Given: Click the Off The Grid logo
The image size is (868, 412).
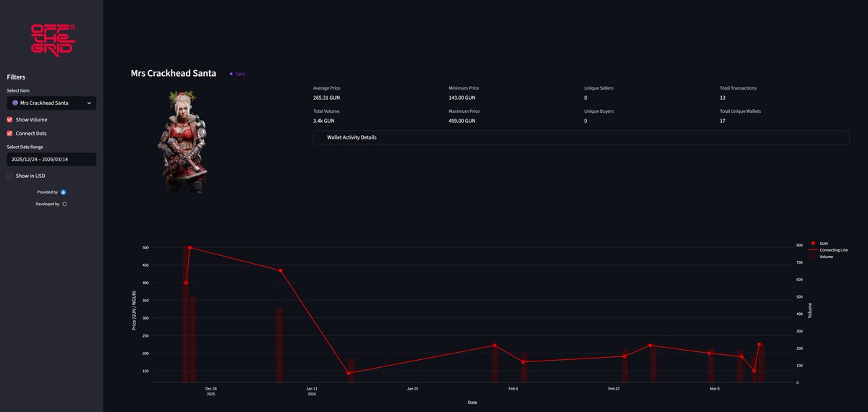Looking at the screenshot, I should click(x=53, y=40).
